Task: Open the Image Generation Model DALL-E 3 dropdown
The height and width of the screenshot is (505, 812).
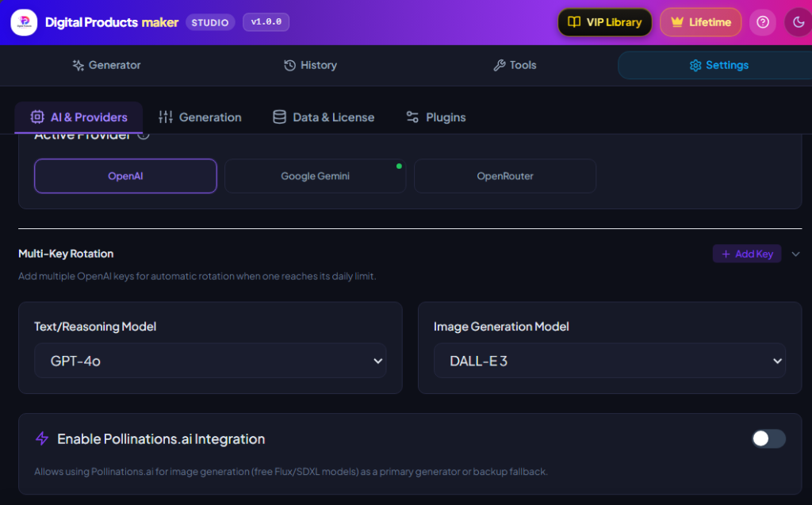Action: [610, 361]
